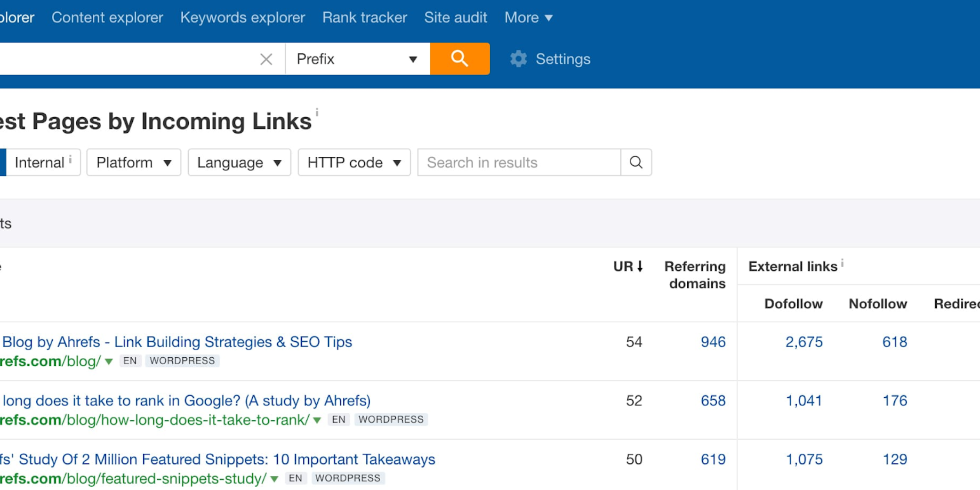Screen dimensions: 980x490
Task: Click the UR sort arrow in the header
Action: pyautogui.click(x=640, y=266)
